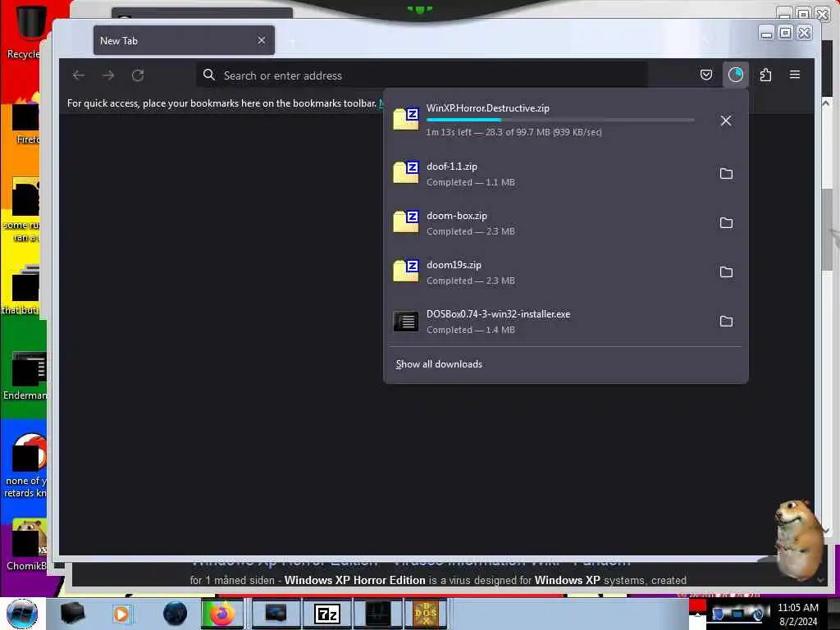Click the DOSBox installer exe icon
The width and height of the screenshot is (840, 630).
[405, 322]
